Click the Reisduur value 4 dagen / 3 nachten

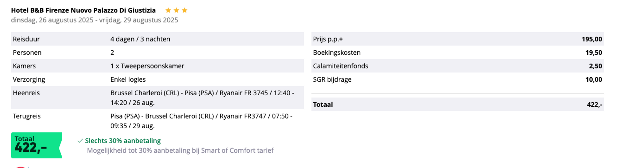click(x=140, y=39)
